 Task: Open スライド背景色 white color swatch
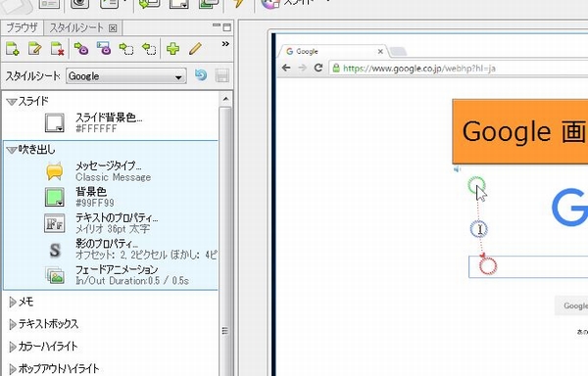point(55,122)
